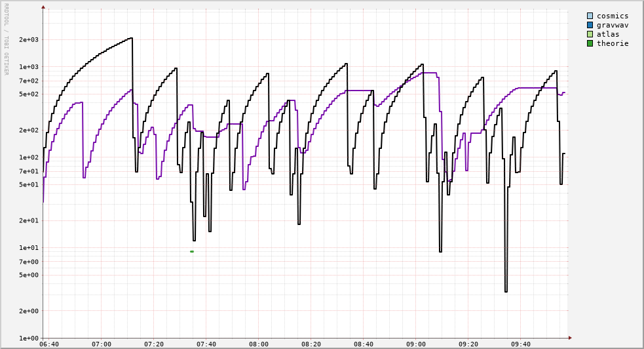Image resolution: width=644 pixels, height=349 pixels.
Task: Click the RRDTOOL / TOBI OETIKER watermark
Action: pos(6,39)
